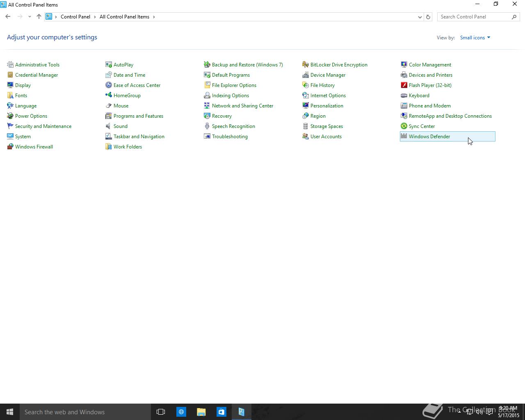
Task: Open Work Folders
Action: 128,147
